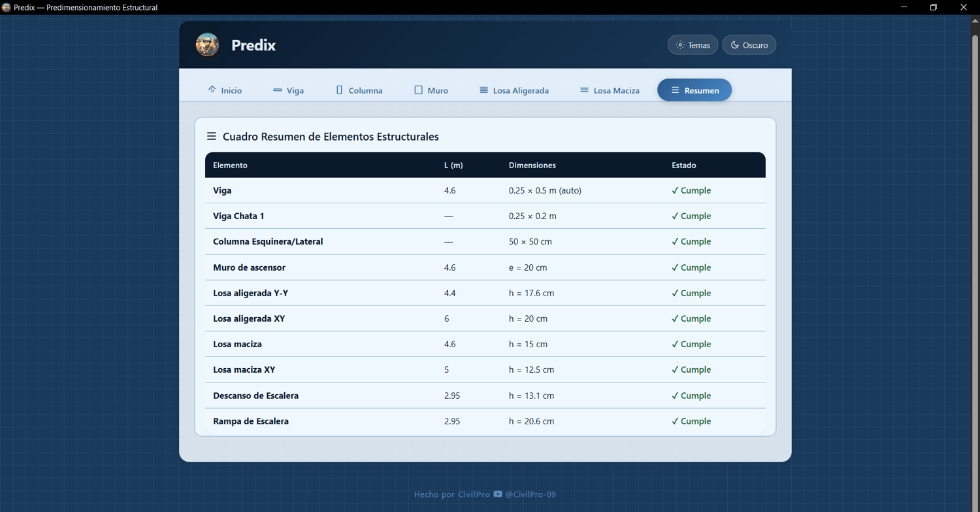The image size is (980, 512).
Task: Open the @CivilPro-09 channel link
Action: point(530,494)
